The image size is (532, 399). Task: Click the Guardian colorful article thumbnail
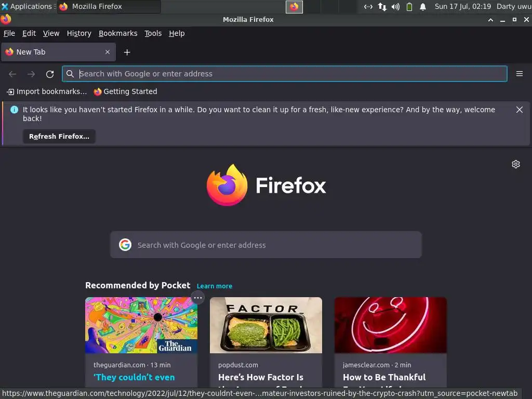pyautogui.click(x=141, y=325)
